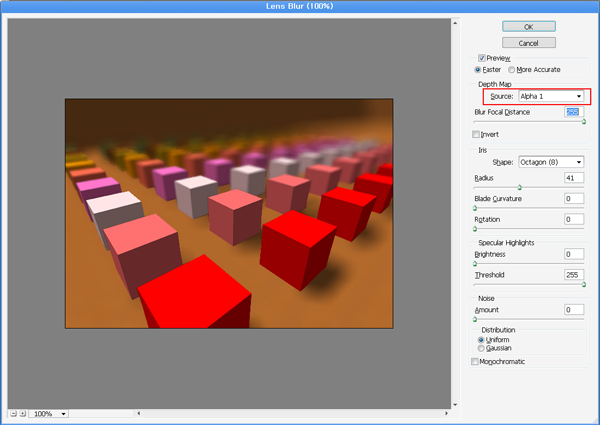Screen dimensions: 600x425
Task: Click the Depth Map section label
Action: (x=495, y=84)
